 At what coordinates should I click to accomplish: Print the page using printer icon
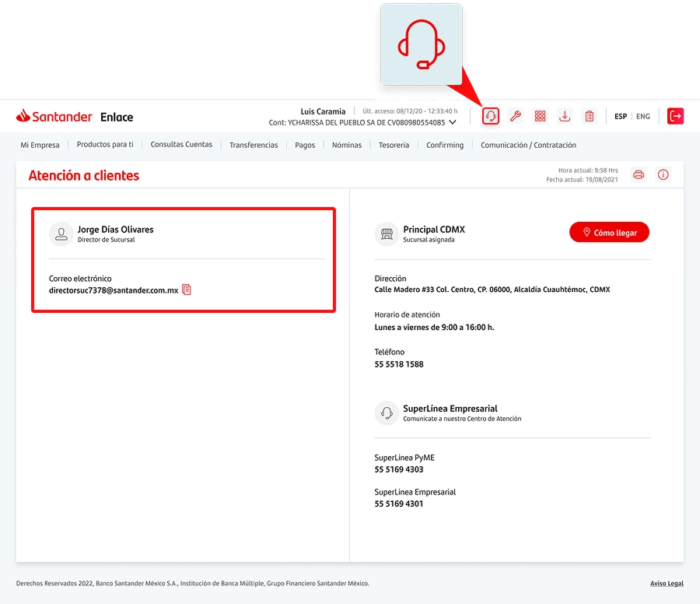(639, 174)
